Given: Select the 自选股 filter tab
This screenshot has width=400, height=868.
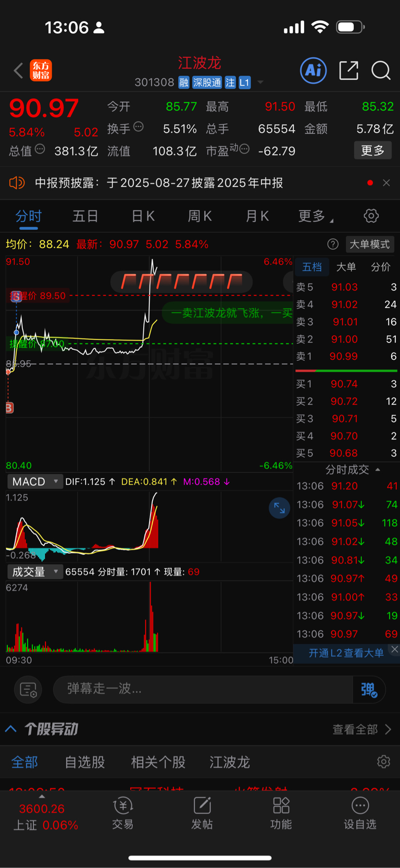Looking at the screenshot, I should pos(85,762).
